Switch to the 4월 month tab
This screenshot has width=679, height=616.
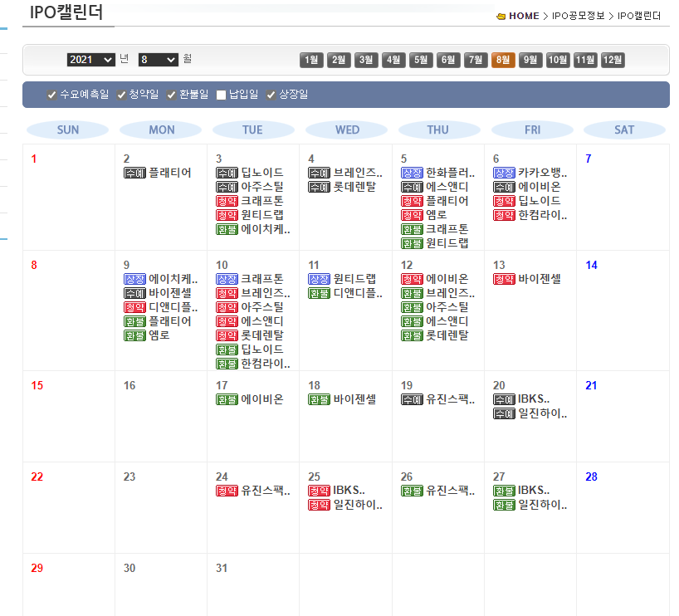[x=393, y=60]
